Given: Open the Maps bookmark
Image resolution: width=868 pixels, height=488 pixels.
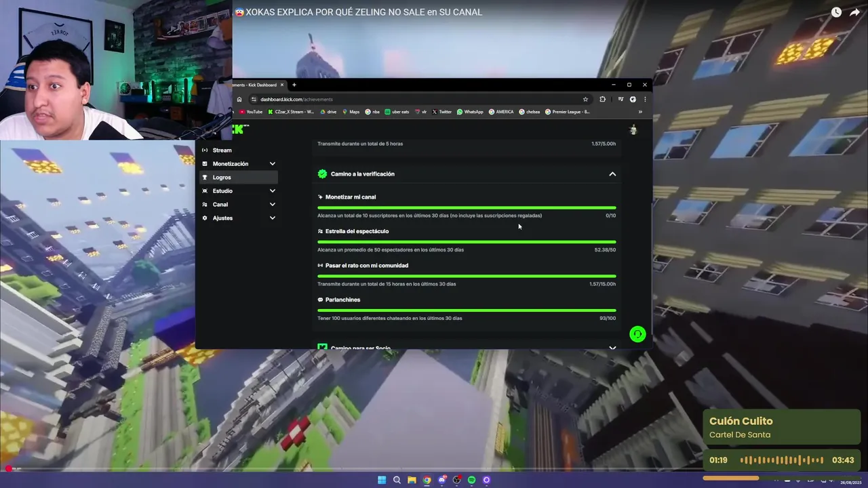Looking at the screenshot, I should click(351, 112).
